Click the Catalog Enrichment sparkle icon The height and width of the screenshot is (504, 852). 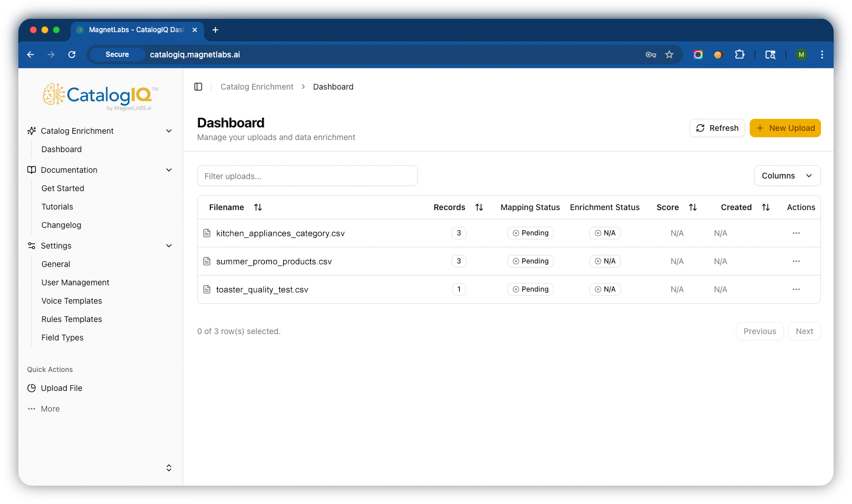click(32, 131)
